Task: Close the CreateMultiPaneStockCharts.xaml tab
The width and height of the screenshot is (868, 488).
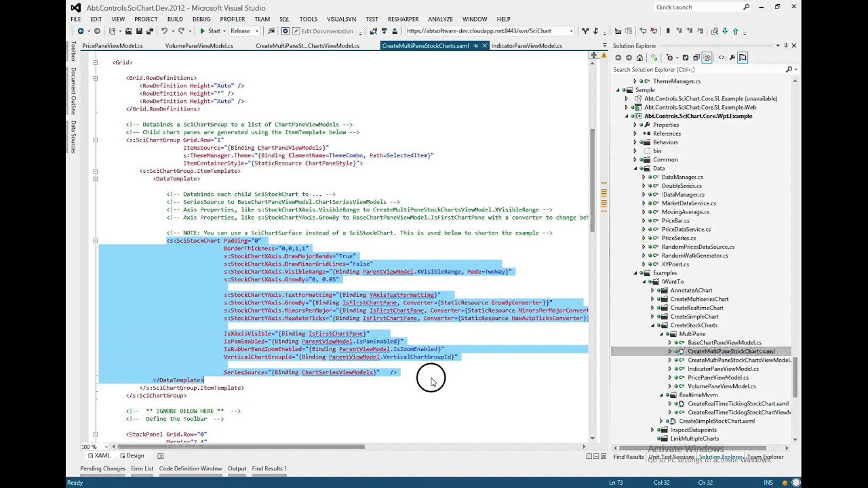Action: [x=484, y=46]
